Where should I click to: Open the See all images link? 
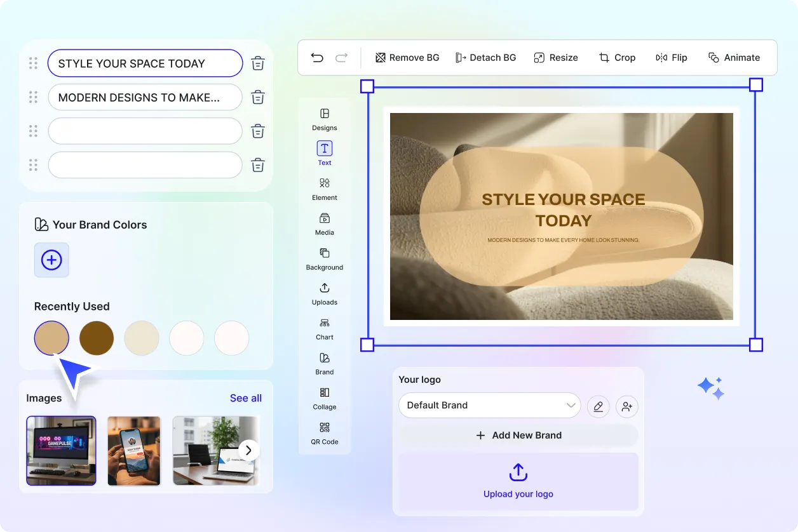pyautogui.click(x=246, y=398)
